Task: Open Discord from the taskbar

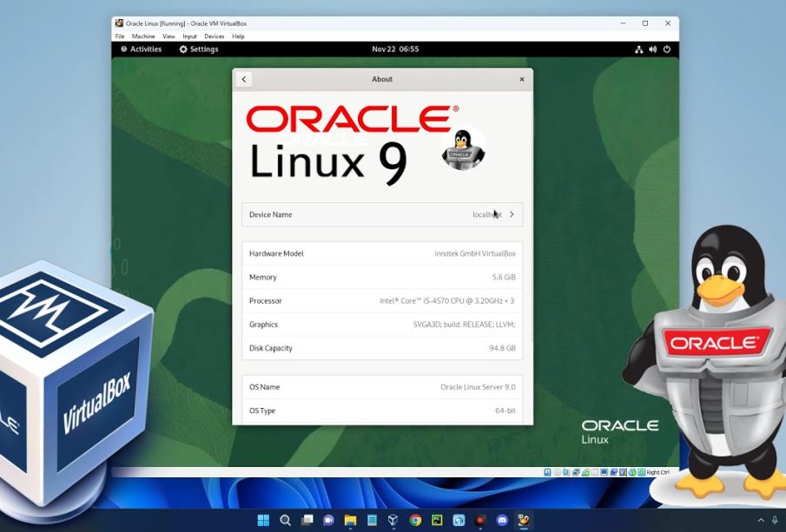Action: click(x=502, y=521)
